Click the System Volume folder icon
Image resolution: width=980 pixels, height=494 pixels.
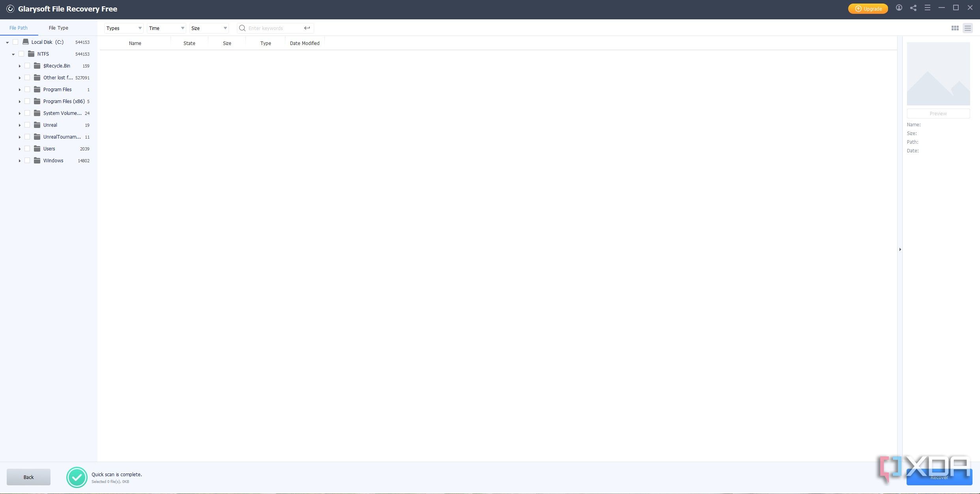pos(37,113)
